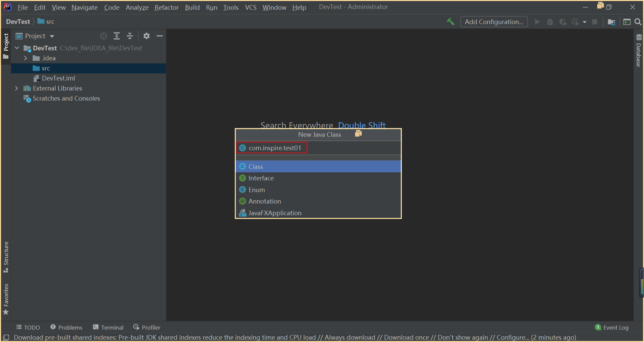Select the src folder in project tree
The image size is (644, 342).
(89, 68)
